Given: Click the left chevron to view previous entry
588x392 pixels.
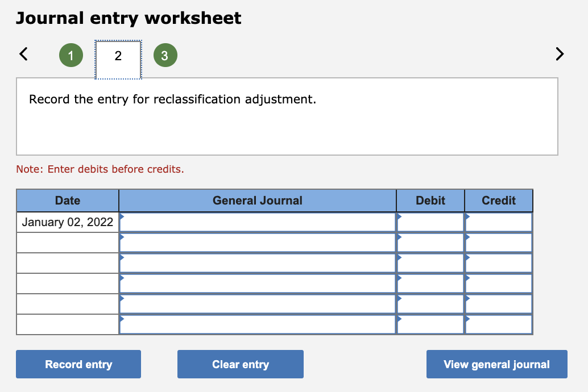Looking at the screenshot, I should pyautogui.click(x=22, y=53).
